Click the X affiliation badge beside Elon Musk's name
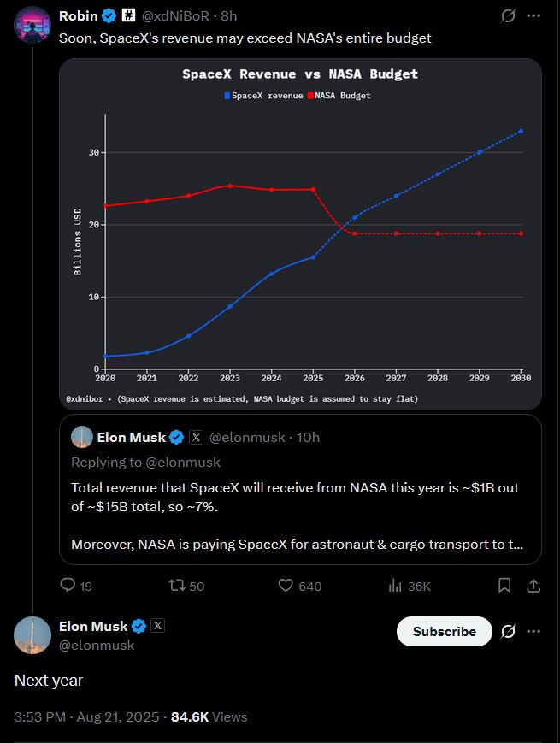560x743 pixels. pos(158,626)
